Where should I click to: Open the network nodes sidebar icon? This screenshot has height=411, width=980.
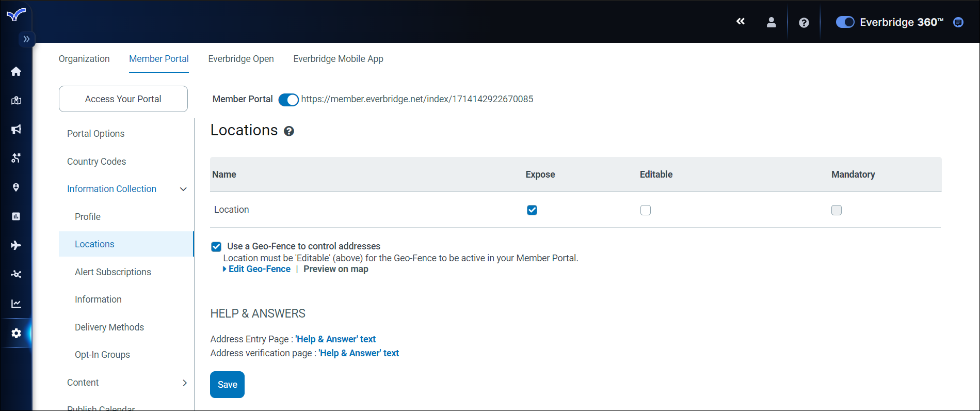coord(16,274)
